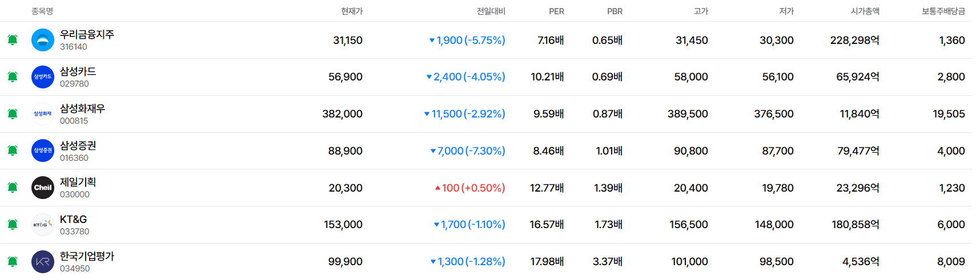The width and height of the screenshot is (980, 280).
Task: Select market cap 4,536억
Action: click(861, 262)
